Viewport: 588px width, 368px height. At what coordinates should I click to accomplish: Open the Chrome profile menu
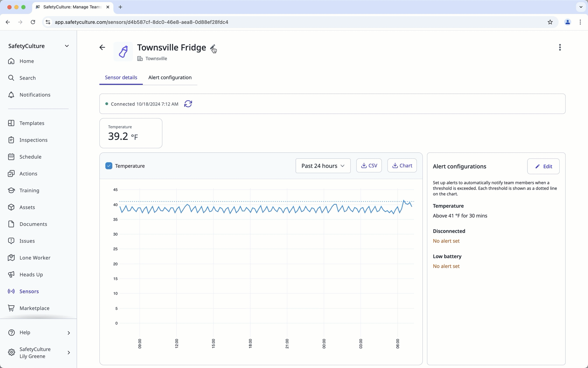[x=568, y=22]
